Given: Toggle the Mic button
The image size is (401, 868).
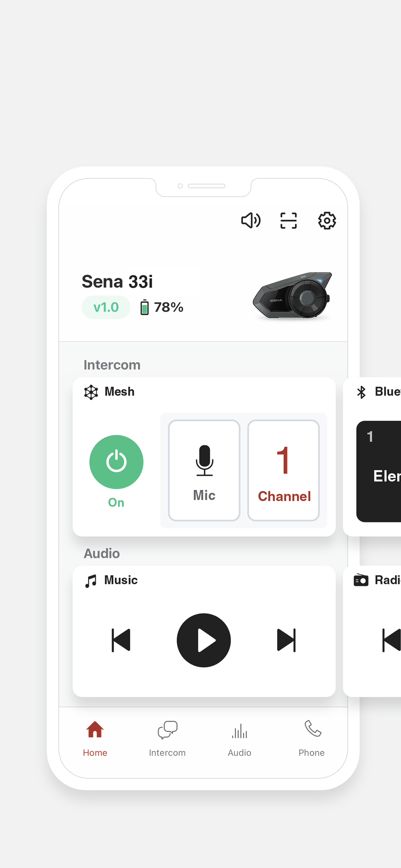Looking at the screenshot, I should point(204,470).
